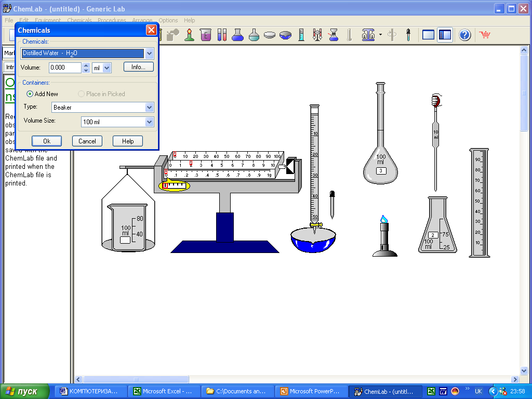This screenshot has width=532, height=399.
Task: Switch to the single-pane lab window view
Action: point(428,35)
